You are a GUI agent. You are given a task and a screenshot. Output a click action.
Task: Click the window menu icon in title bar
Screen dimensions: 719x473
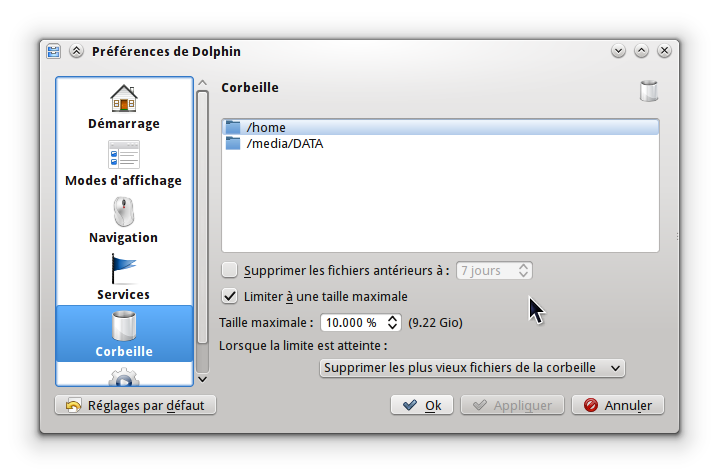[x=54, y=51]
